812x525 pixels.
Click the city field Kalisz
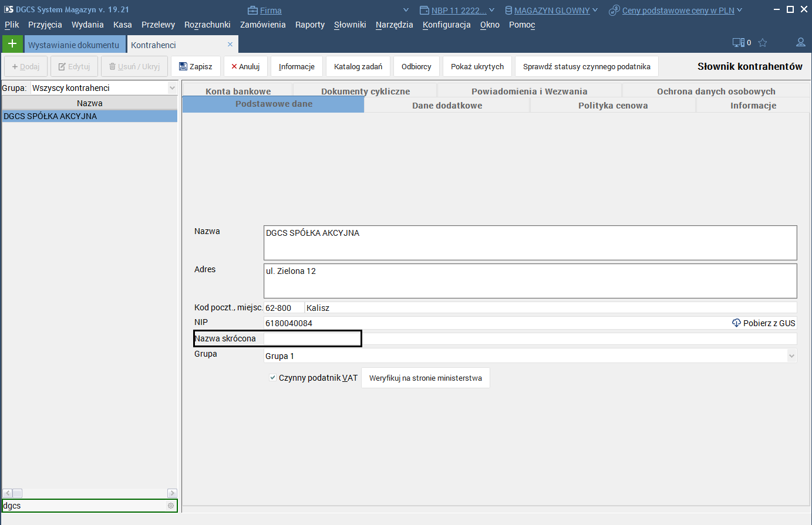coord(551,307)
